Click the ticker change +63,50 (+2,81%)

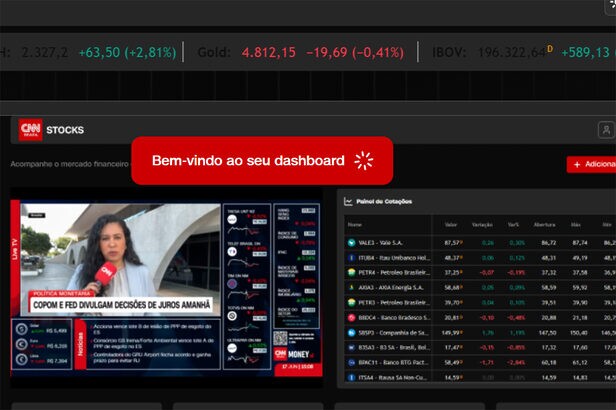(x=128, y=52)
